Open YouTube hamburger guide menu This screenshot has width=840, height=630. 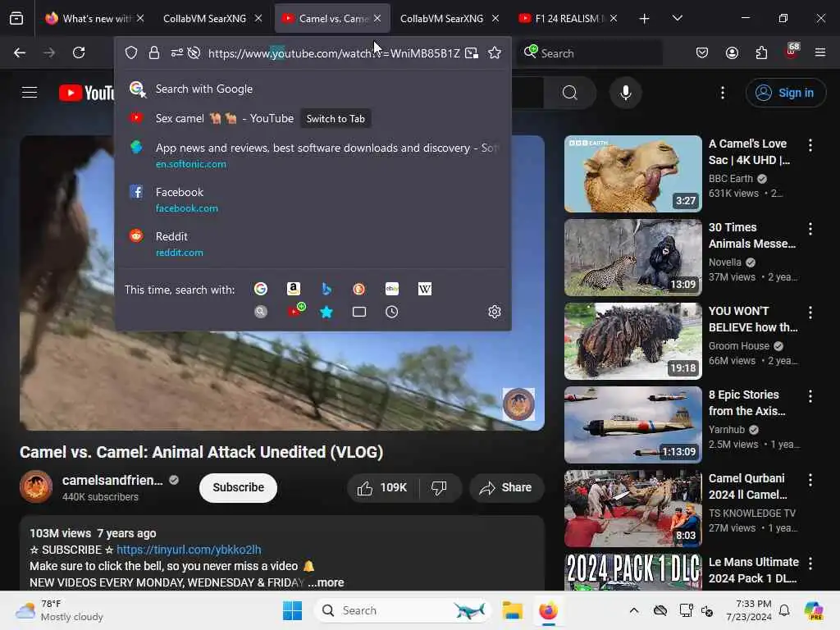tap(30, 93)
